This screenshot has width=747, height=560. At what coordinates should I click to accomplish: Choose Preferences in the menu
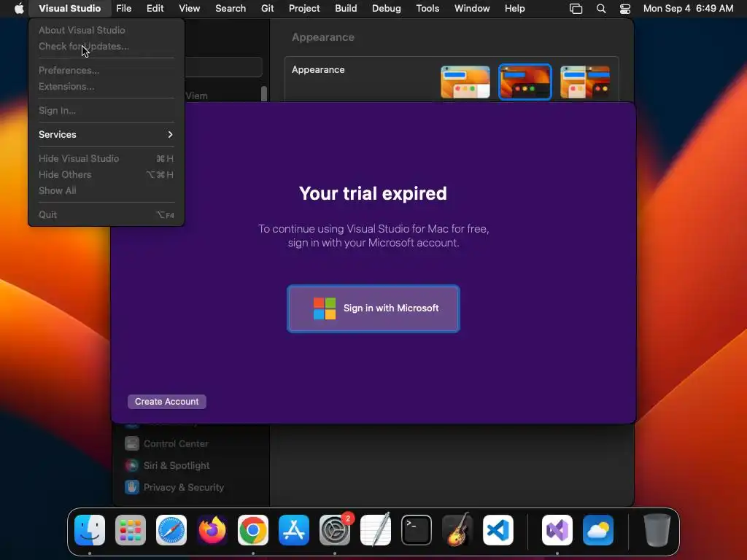(106, 70)
